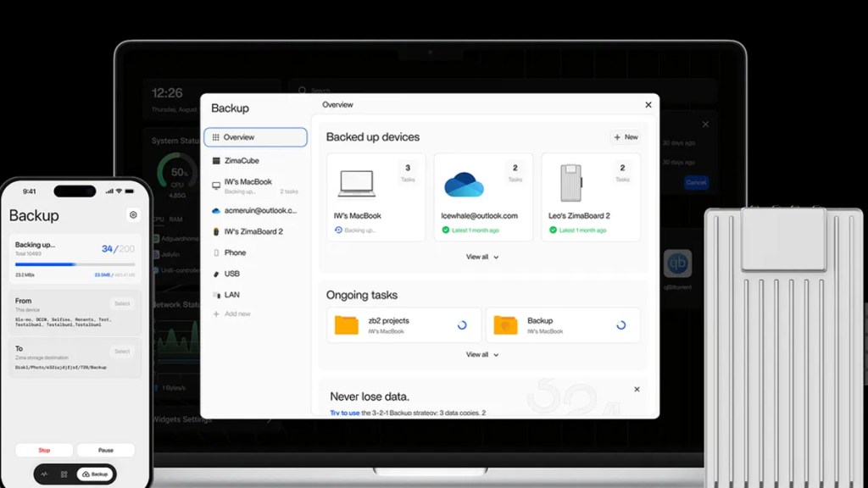Screen dimensions: 868x488
Task: Click ZimaBoard device image on Leo's card
Action: coord(571,183)
